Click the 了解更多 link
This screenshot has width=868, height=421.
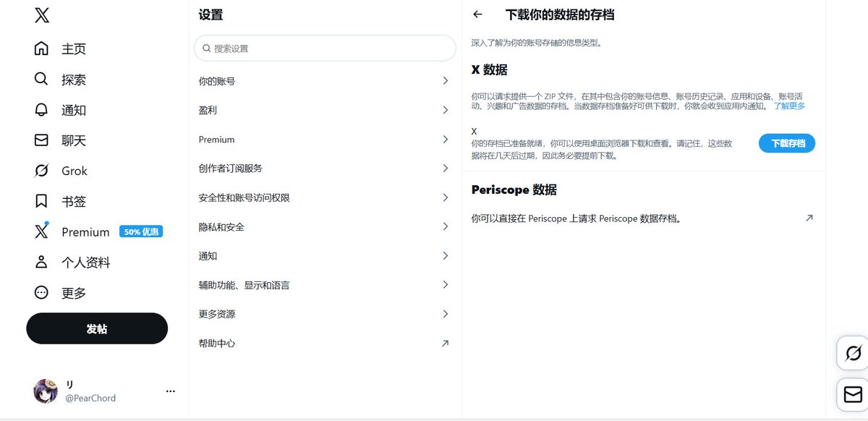click(788, 106)
